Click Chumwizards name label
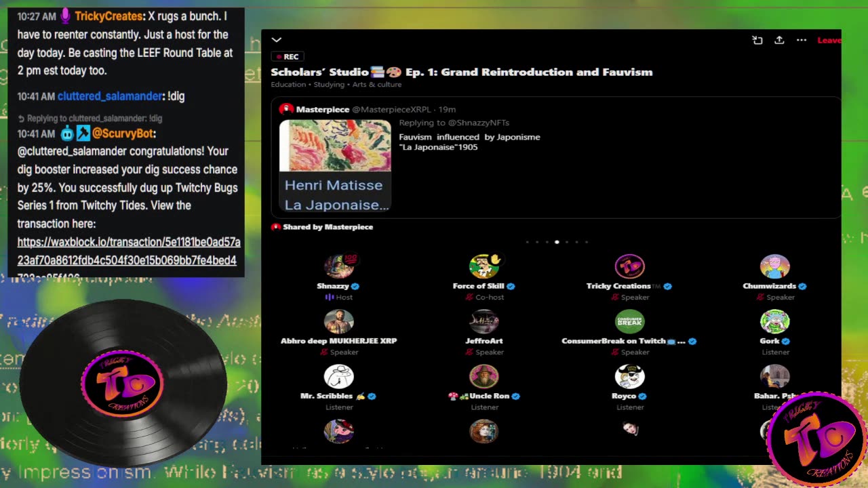 point(771,286)
